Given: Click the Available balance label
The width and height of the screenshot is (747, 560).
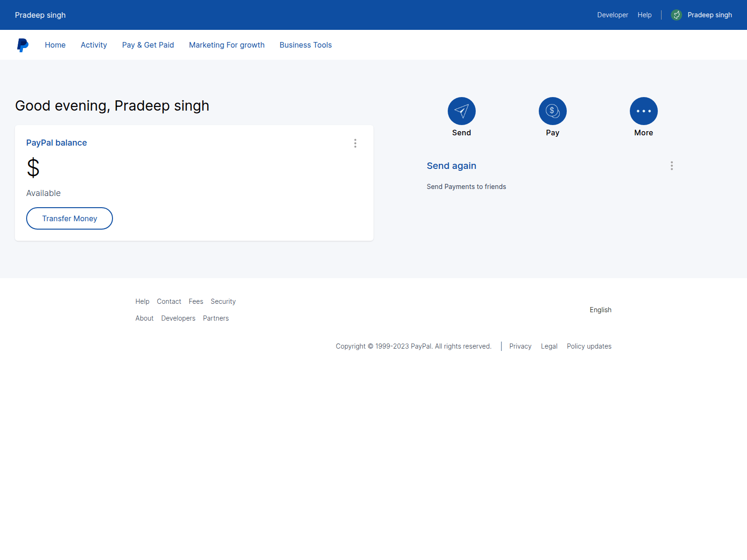Looking at the screenshot, I should [43, 193].
